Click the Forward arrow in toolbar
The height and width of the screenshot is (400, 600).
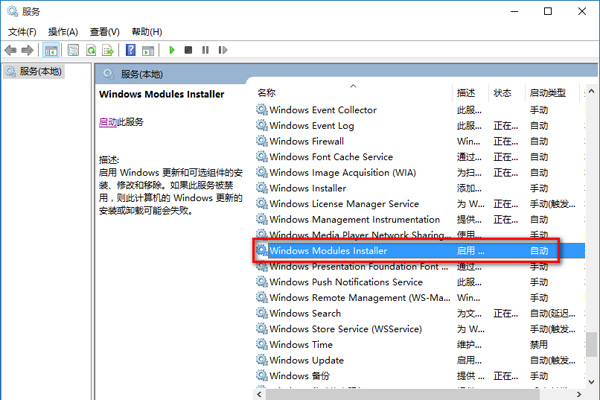(29, 50)
